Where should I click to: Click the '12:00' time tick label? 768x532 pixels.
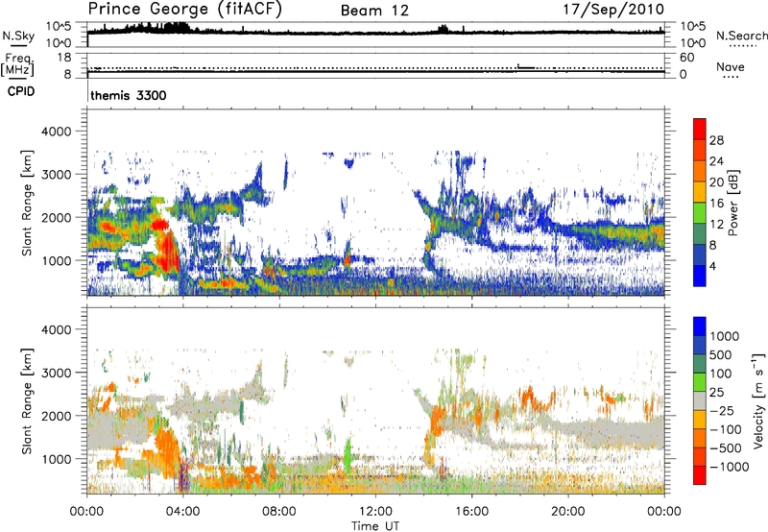click(x=375, y=512)
